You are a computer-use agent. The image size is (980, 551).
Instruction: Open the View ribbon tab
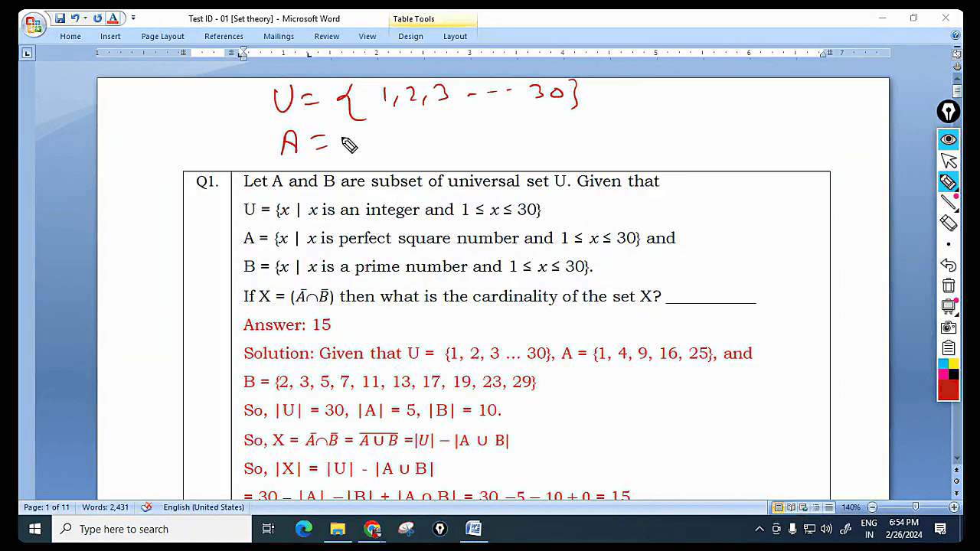(367, 36)
